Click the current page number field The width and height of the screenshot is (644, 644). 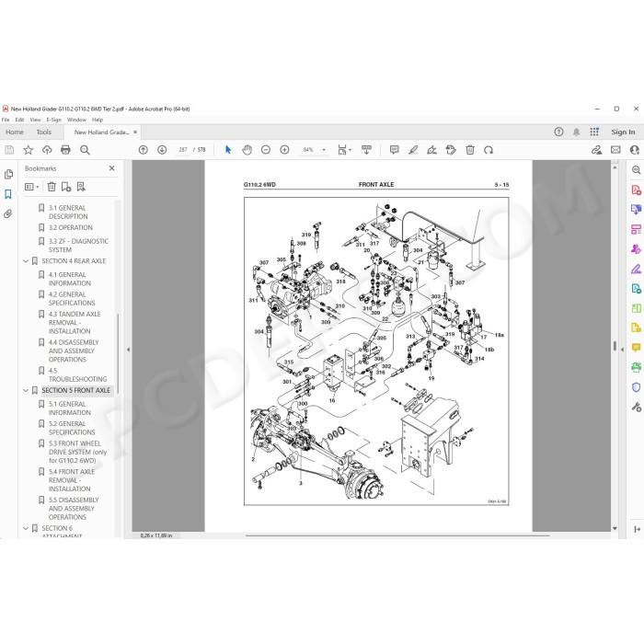click(x=183, y=150)
